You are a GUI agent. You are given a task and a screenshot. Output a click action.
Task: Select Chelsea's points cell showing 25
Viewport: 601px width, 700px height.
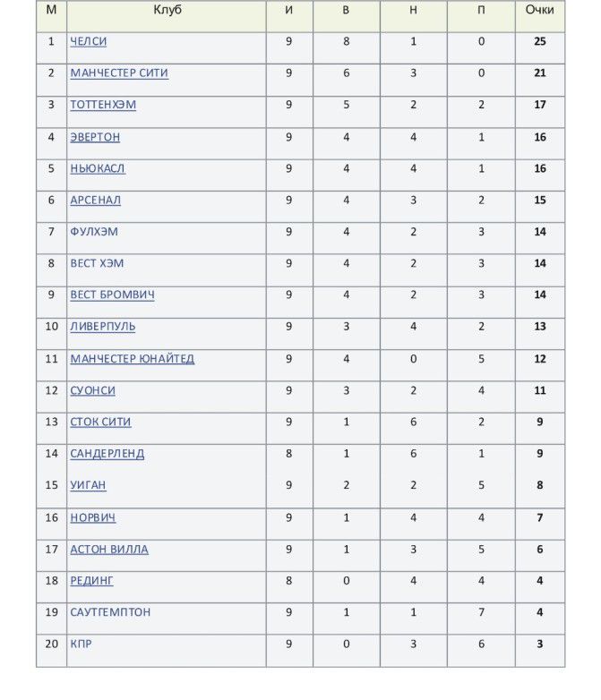point(539,41)
